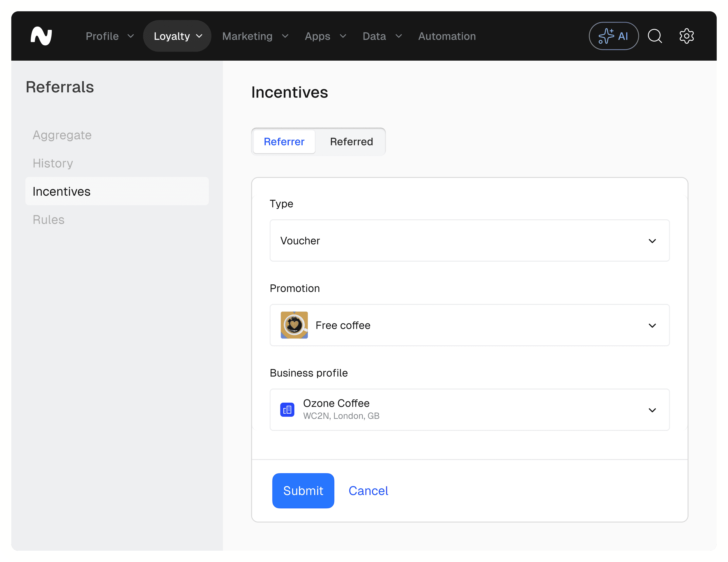Click the Free coffee promotion thumbnail
This screenshot has height=562, width=728.
tap(294, 325)
